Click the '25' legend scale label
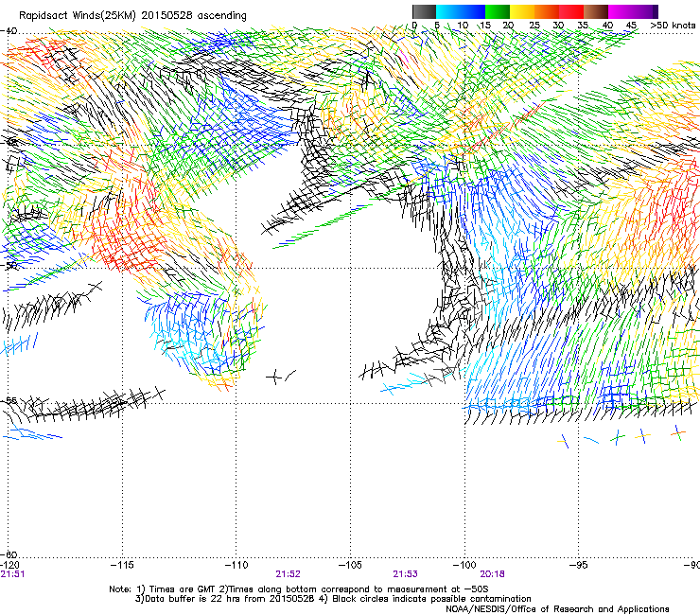This screenshot has height=615, width=700. pyautogui.click(x=534, y=26)
